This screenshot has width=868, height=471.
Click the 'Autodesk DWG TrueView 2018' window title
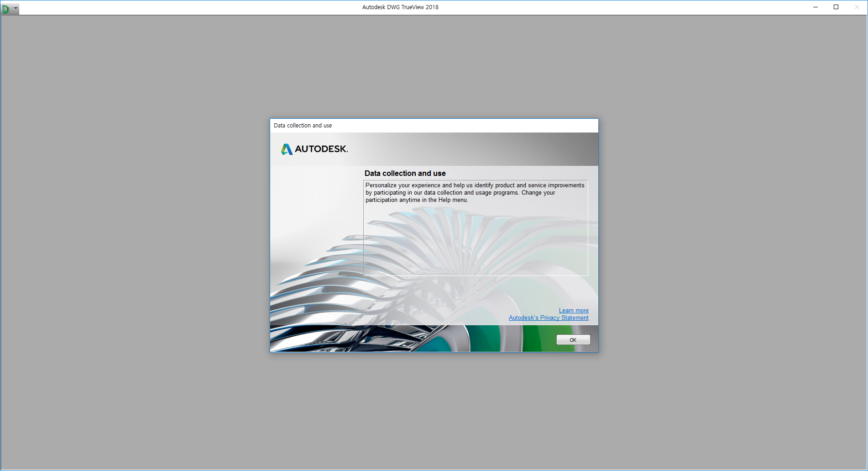[400, 7]
